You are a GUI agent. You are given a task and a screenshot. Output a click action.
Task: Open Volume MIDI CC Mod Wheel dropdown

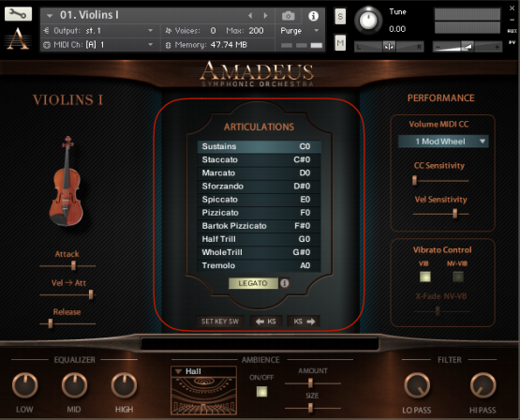coord(443,142)
